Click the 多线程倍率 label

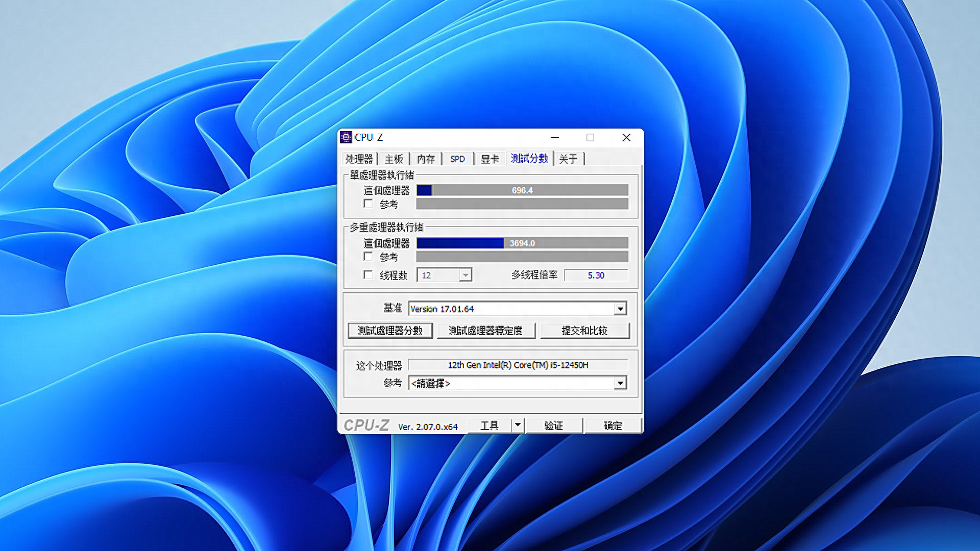[534, 275]
